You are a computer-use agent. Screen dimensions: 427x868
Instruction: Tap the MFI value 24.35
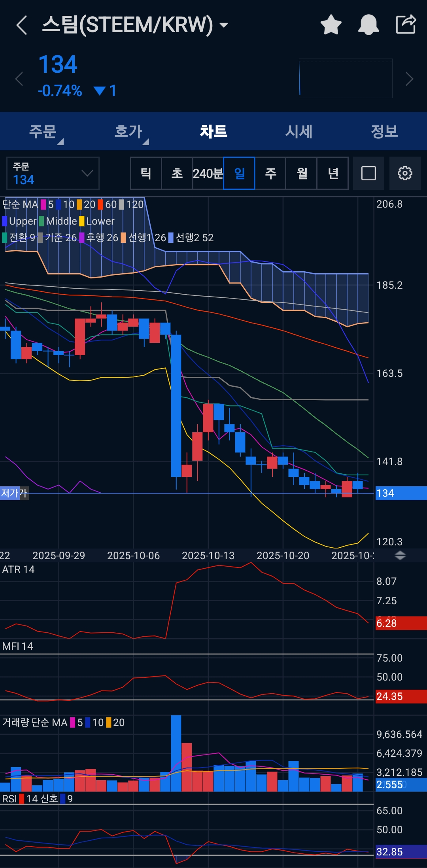coord(401,696)
